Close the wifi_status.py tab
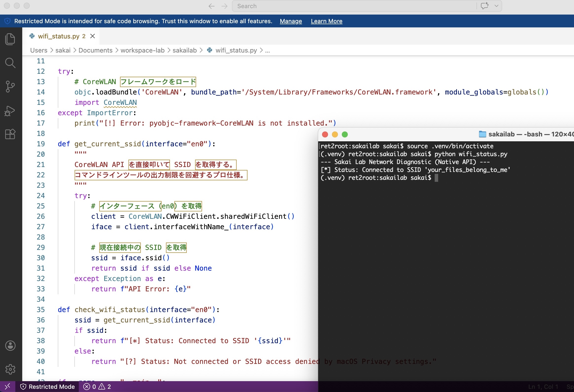 [x=93, y=36]
